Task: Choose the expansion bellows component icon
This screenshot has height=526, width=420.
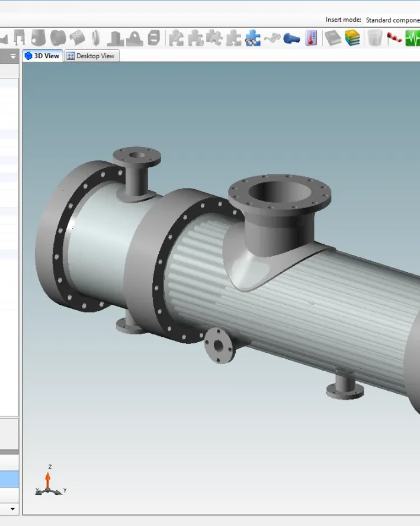Action: (x=77, y=39)
